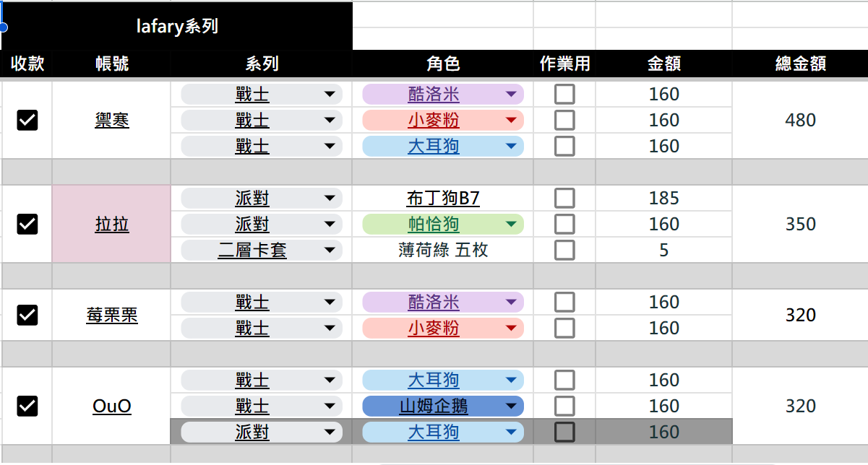Open the 拉拉 account link

coord(112,224)
